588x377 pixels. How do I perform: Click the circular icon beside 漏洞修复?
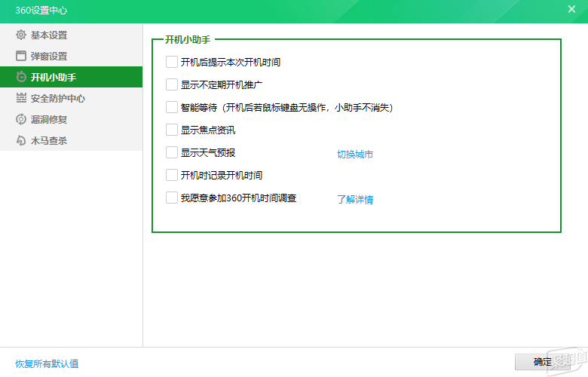click(21, 119)
